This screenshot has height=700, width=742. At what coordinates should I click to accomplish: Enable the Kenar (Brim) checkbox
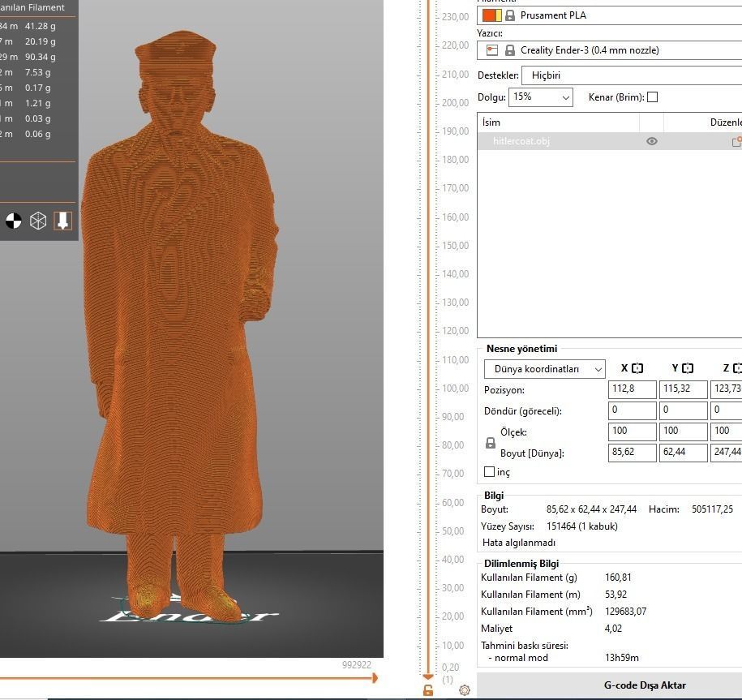click(652, 97)
